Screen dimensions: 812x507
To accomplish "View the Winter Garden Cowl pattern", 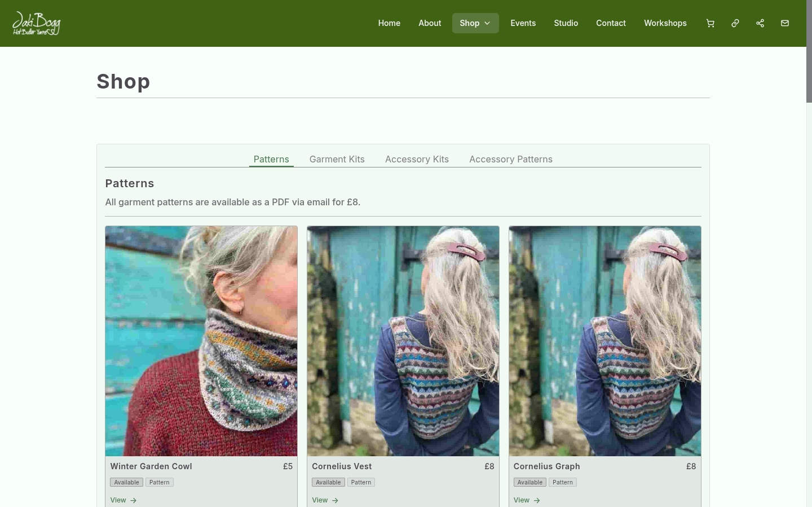I will (123, 500).
